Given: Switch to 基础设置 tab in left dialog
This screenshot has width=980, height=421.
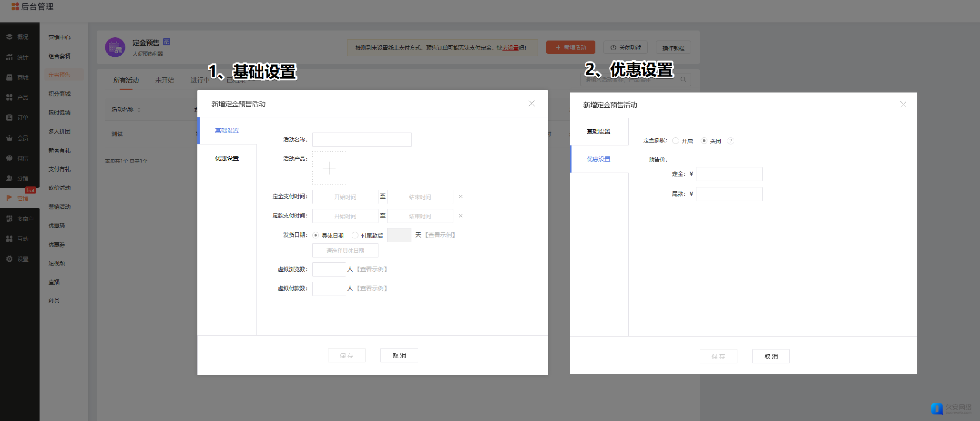Looking at the screenshot, I should pos(227,131).
